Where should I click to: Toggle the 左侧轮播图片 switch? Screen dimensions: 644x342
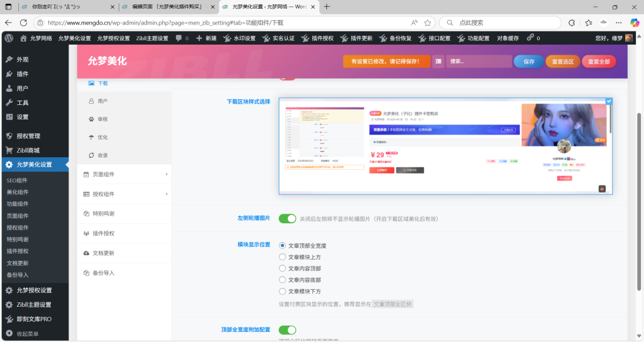click(x=287, y=218)
